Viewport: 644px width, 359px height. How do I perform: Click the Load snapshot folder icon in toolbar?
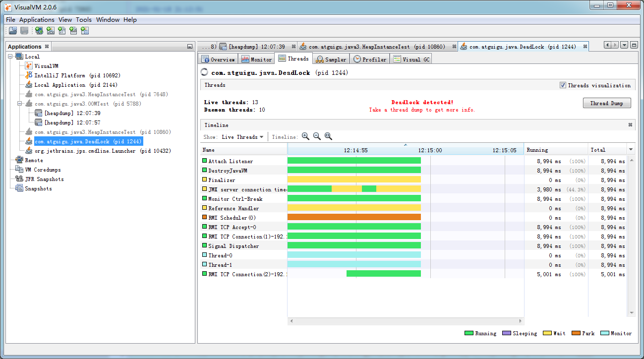(x=13, y=31)
